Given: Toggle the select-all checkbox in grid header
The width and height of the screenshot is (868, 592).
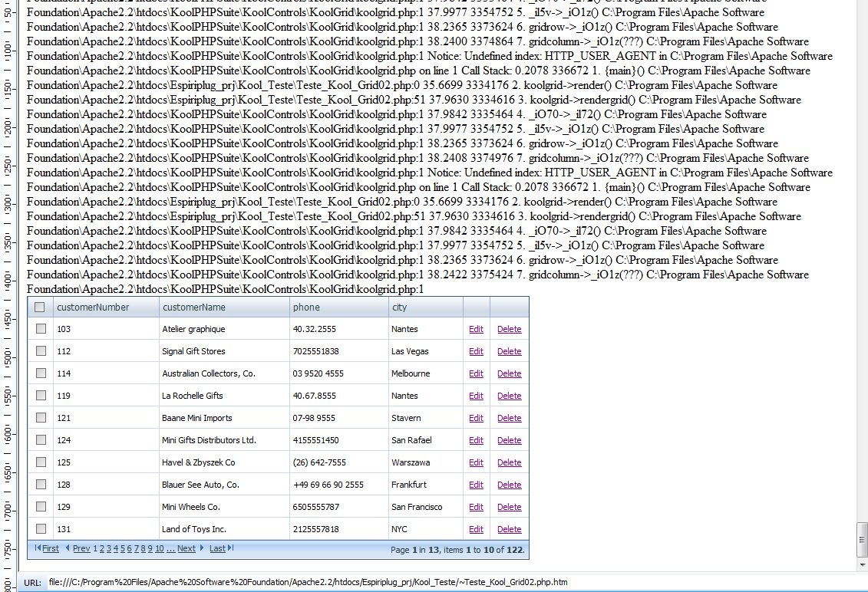Looking at the screenshot, I should click(40, 307).
